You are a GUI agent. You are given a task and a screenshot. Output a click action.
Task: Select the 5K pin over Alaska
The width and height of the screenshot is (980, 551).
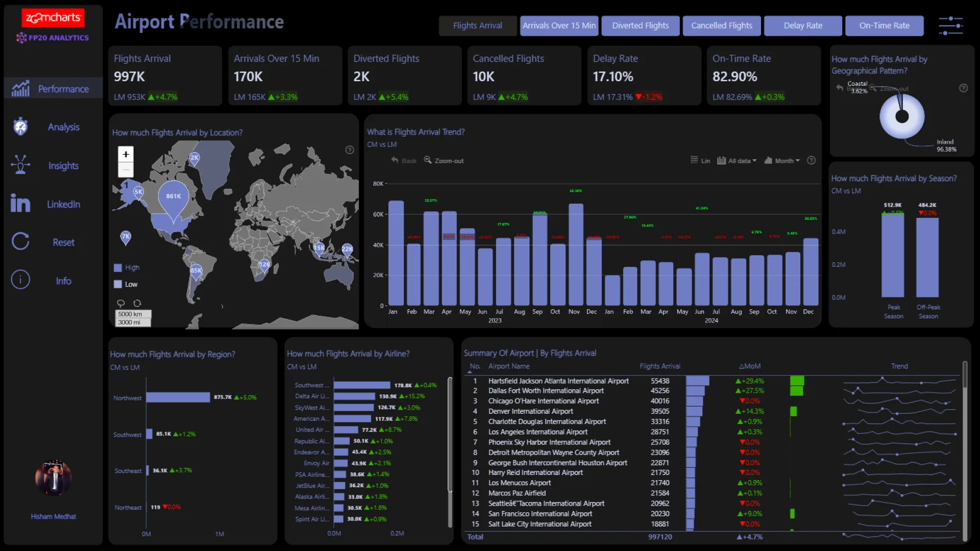click(138, 193)
